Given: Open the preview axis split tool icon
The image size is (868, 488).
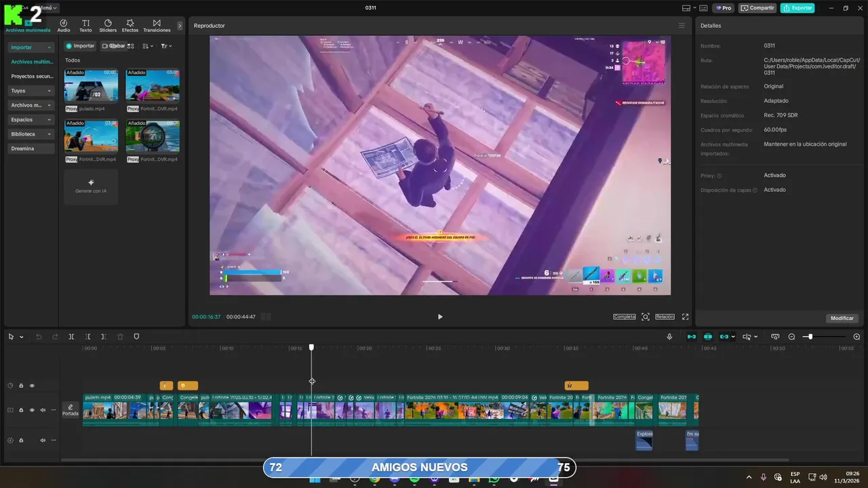Looking at the screenshot, I should click(x=746, y=337).
